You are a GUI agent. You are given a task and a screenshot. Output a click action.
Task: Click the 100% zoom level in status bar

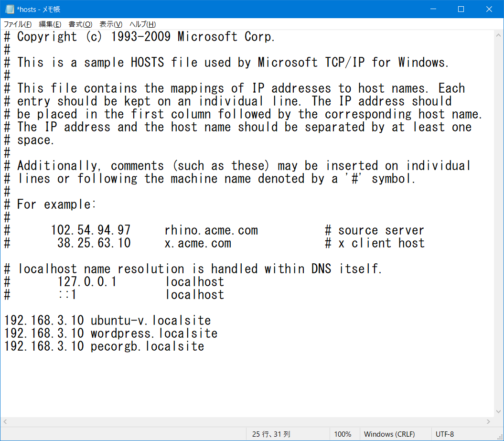point(343,434)
